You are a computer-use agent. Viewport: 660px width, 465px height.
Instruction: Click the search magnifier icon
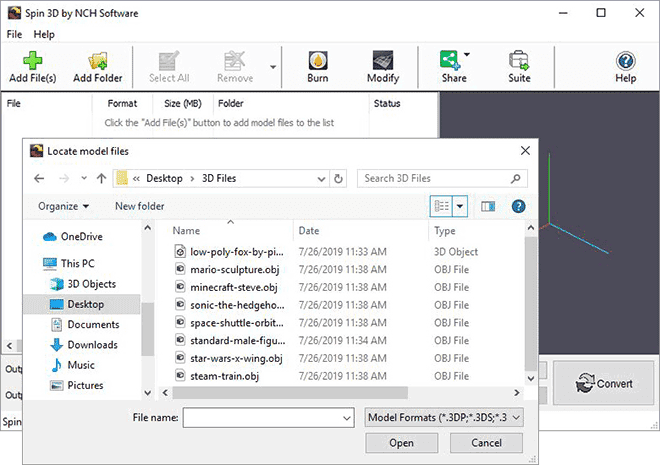[516, 178]
